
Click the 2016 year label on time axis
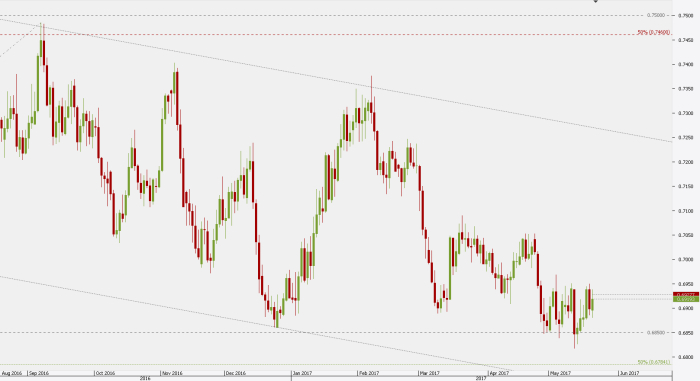pos(145,378)
